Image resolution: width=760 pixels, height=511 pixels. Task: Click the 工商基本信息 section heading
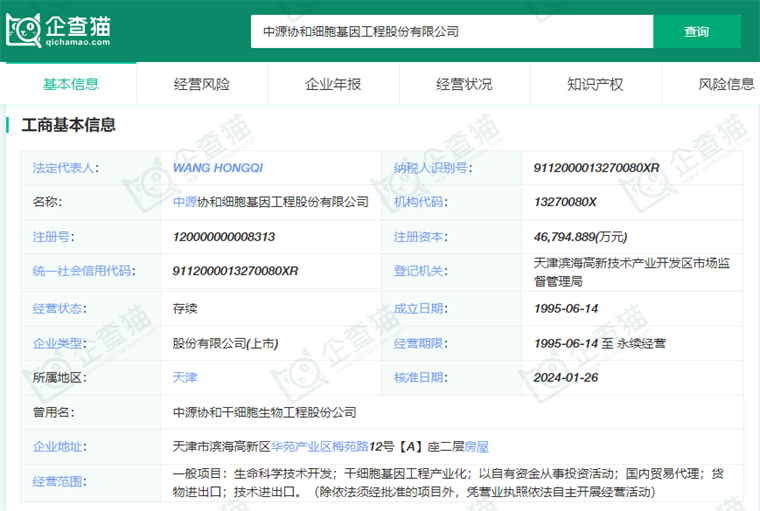(x=68, y=125)
